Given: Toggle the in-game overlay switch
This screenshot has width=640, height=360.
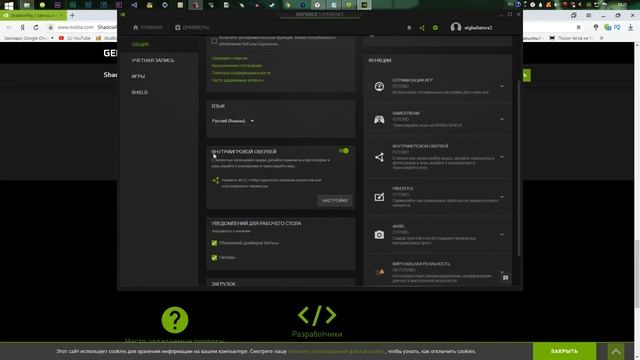Looking at the screenshot, I should 344,151.
